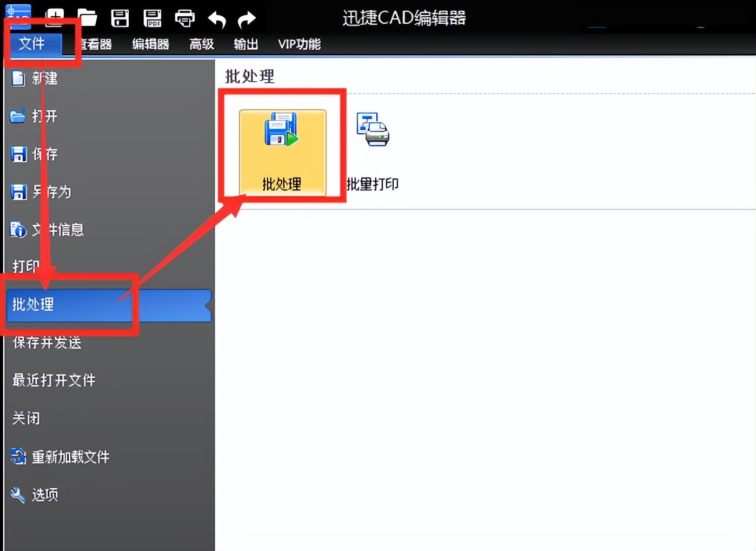756x551 pixels.
Task: Open the 选项 options entry
Action: coord(46,495)
